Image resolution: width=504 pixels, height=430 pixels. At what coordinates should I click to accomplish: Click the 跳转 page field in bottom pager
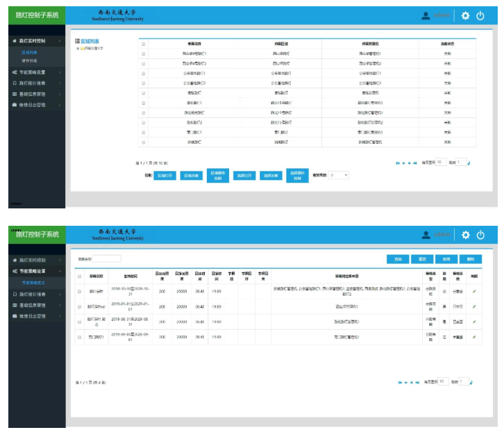464,381
